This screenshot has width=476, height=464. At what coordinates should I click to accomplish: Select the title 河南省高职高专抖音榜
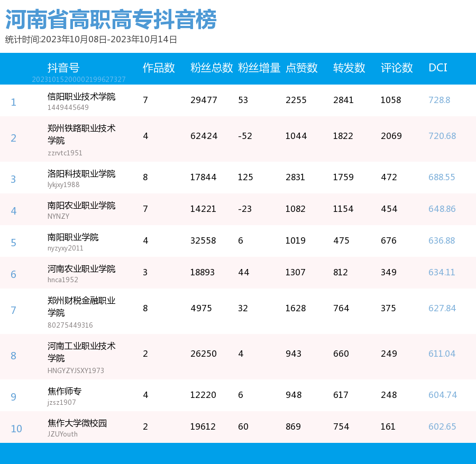coord(111,20)
